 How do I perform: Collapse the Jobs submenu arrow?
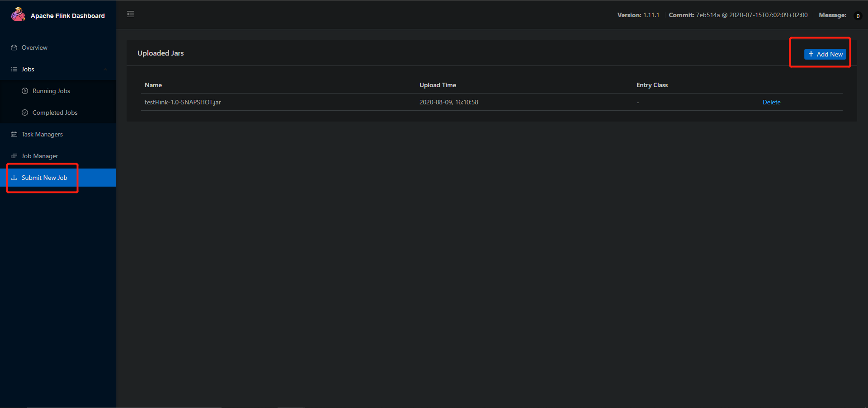(105, 69)
